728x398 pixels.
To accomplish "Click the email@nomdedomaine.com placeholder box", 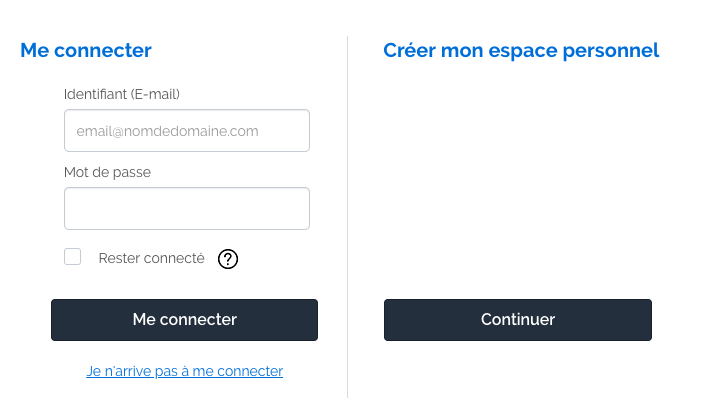I will point(187,130).
